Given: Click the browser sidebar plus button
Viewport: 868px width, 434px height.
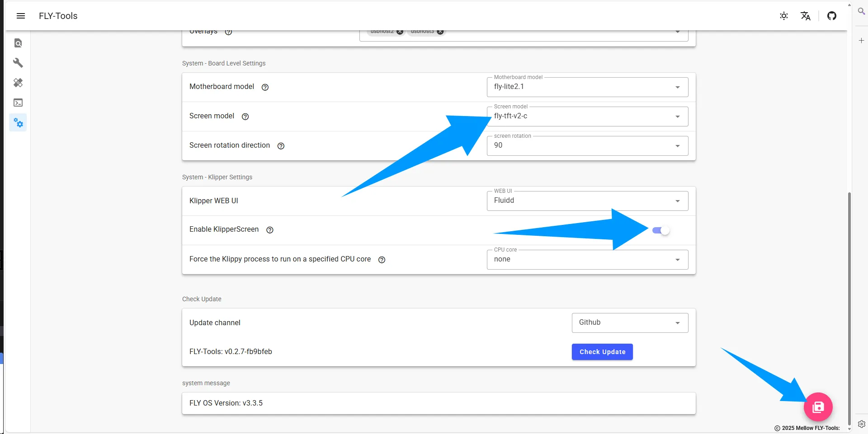Looking at the screenshot, I should point(861,41).
